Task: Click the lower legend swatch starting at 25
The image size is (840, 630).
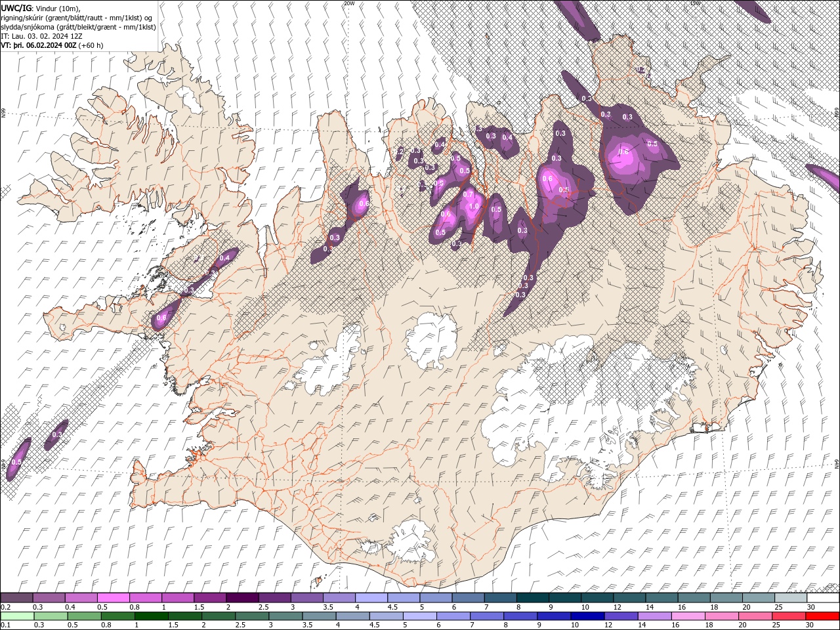Action: pyautogui.click(x=789, y=616)
